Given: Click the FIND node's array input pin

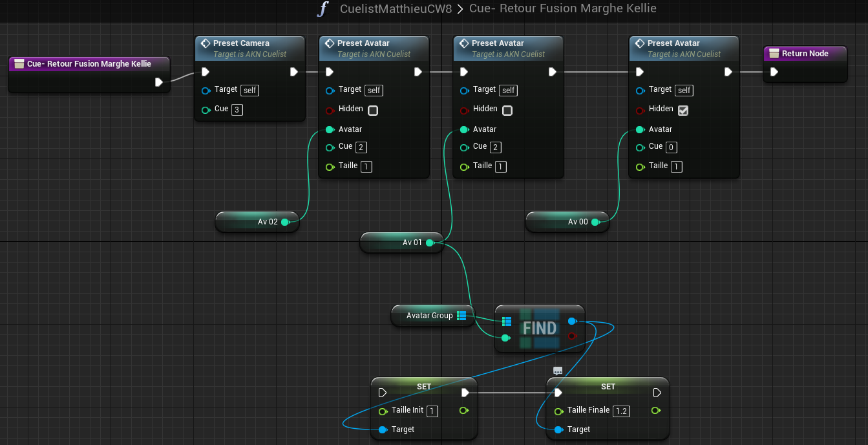Looking at the screenshot, I should coord(507,321).
